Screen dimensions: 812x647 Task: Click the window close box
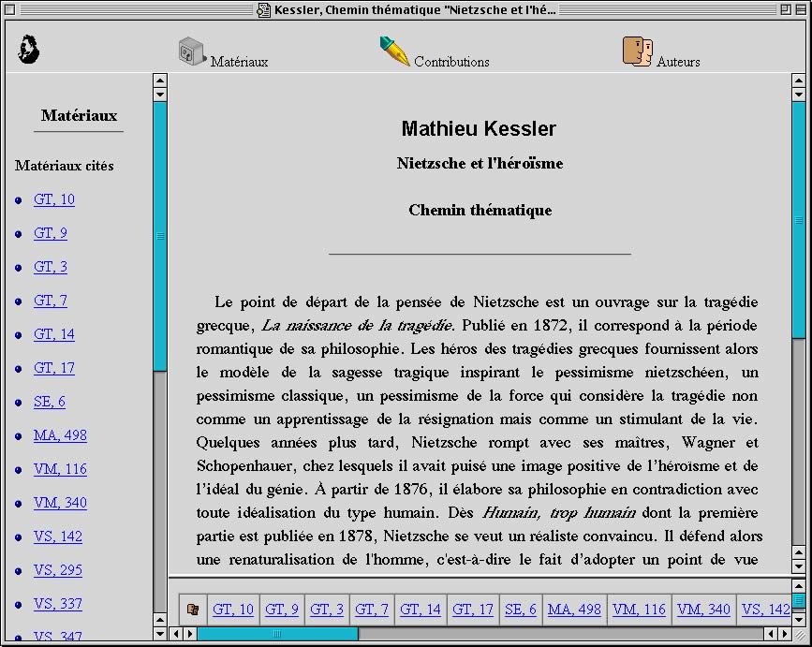tap(10, 9)
